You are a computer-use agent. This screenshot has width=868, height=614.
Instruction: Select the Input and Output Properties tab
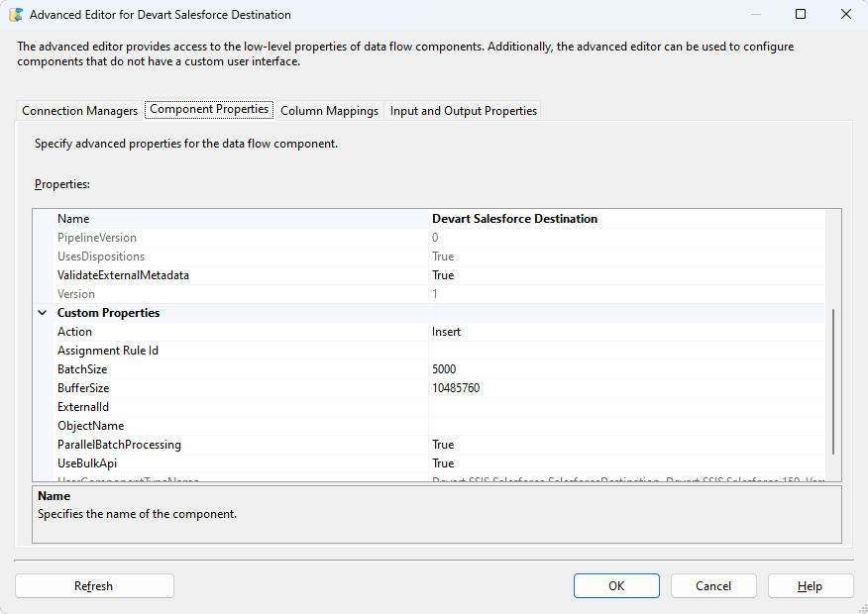[463, 111]
